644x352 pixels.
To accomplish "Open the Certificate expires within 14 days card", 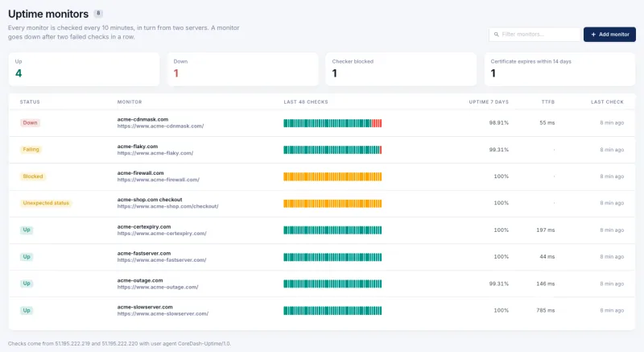I will coord(559,69).
